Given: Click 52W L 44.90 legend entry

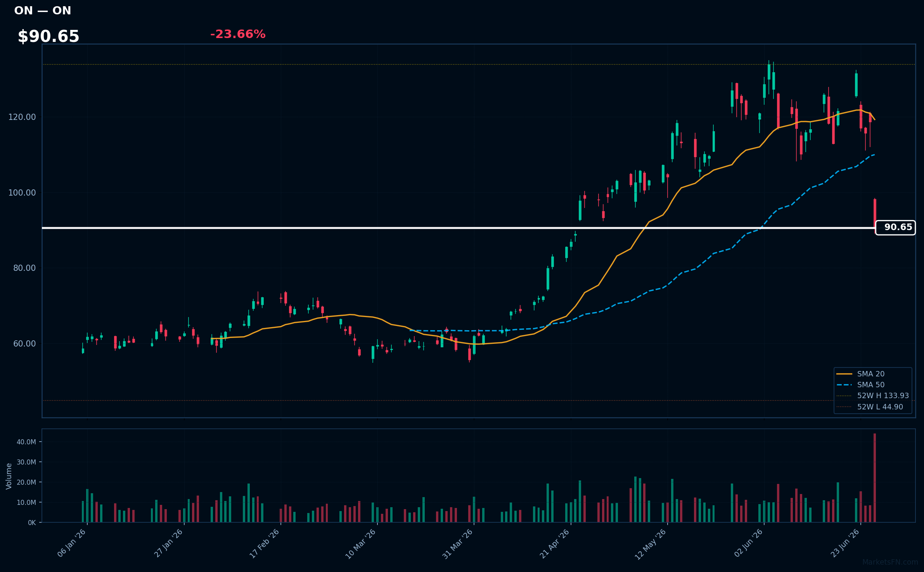Looking at the screenshot, I should (x=870, y=407).
